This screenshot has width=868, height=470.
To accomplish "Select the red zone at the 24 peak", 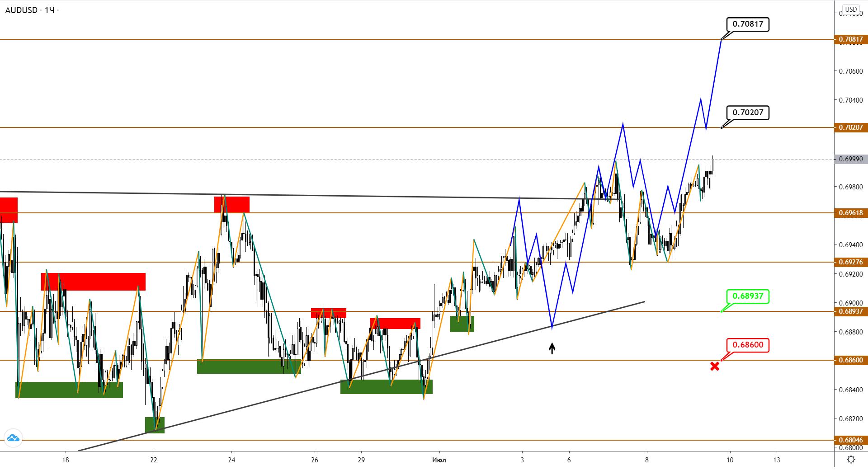I will [x=232, y=205].
